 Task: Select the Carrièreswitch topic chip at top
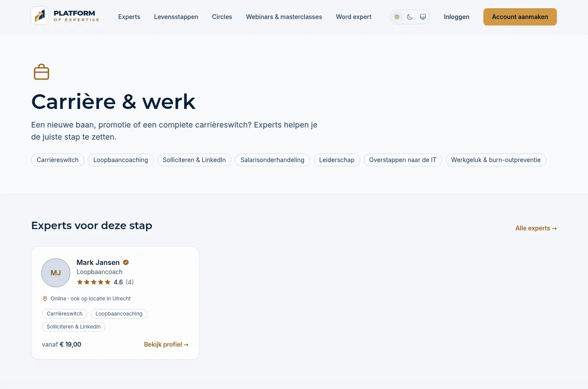(x=58, y=160)
